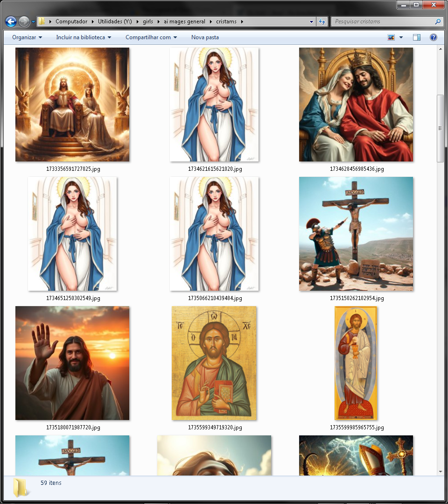Maximize the Explorer window
The image size is (448, 504).
pyautogui.click(x=416, y=5)
